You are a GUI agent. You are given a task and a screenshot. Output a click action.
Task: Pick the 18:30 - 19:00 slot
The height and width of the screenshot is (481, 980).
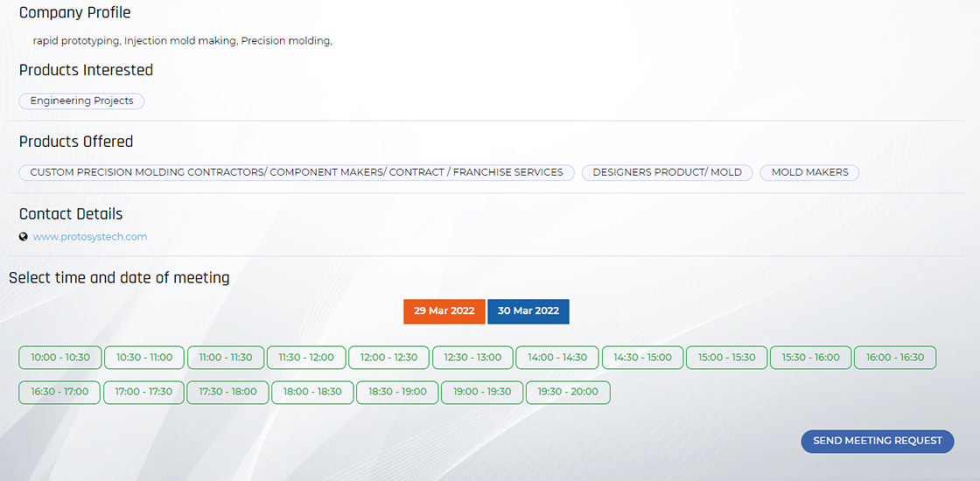397,393
